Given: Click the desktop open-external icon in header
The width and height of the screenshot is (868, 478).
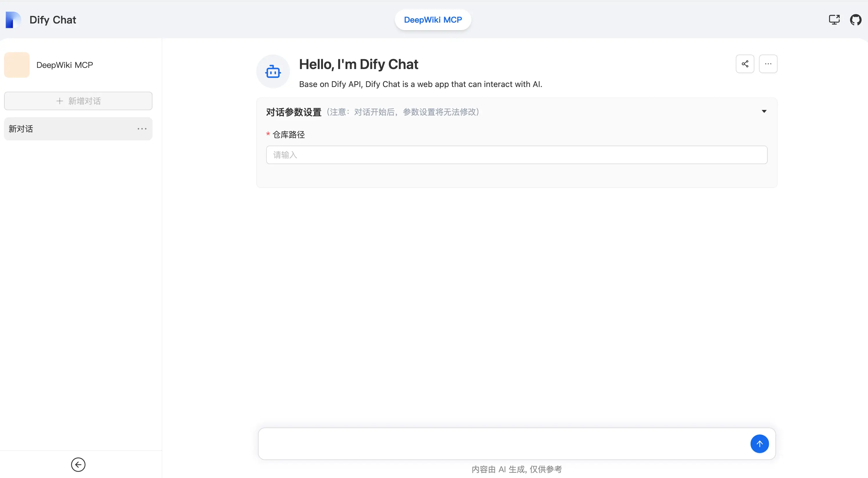Looking at the screenshot, I should (834, 20).
